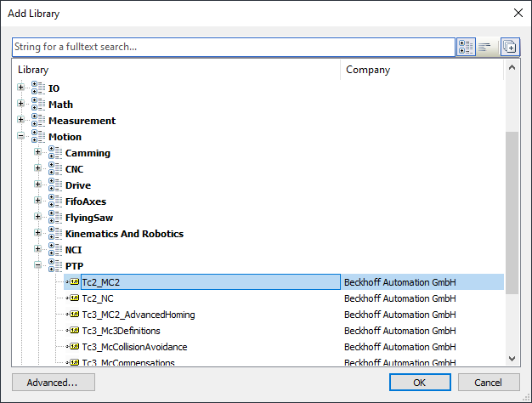This screenshot has height=403, width=532.
Task: Click the scrollbar up arrow
Action: pyautogui.click(x=512, y=67)
